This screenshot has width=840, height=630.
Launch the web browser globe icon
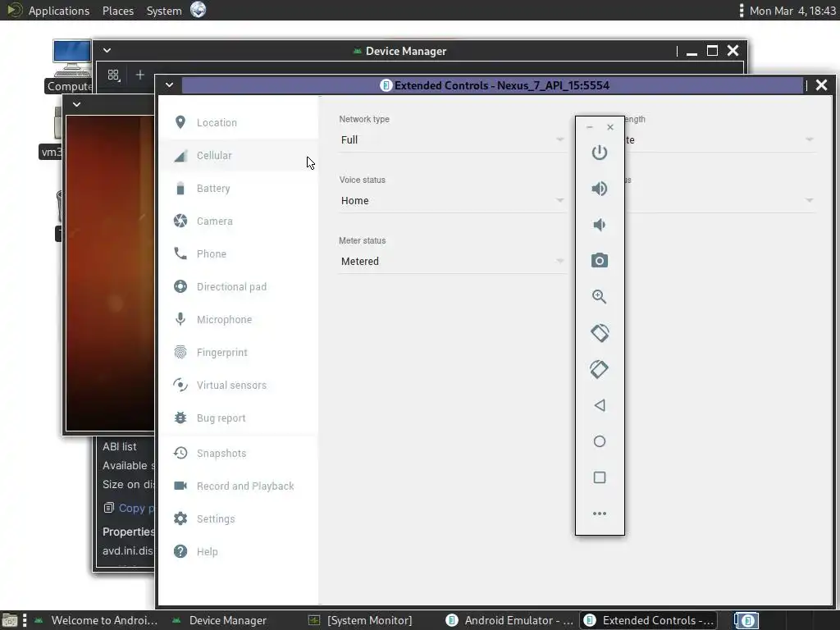point(199,10)
